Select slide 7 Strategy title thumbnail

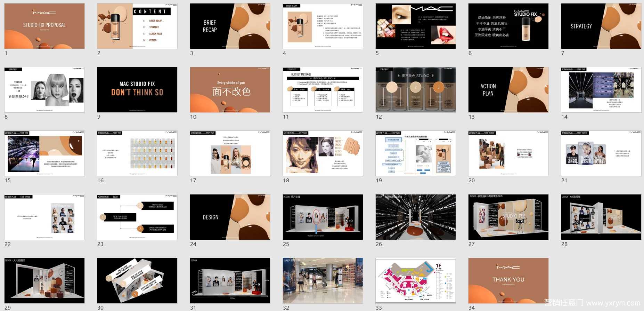[601, 26]
